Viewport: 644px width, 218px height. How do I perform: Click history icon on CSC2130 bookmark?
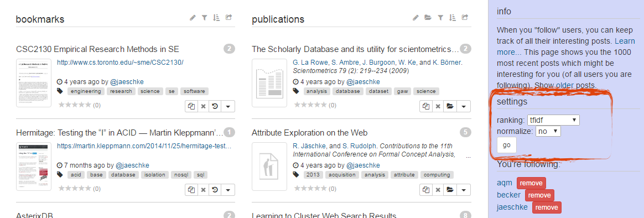[215, 106]
